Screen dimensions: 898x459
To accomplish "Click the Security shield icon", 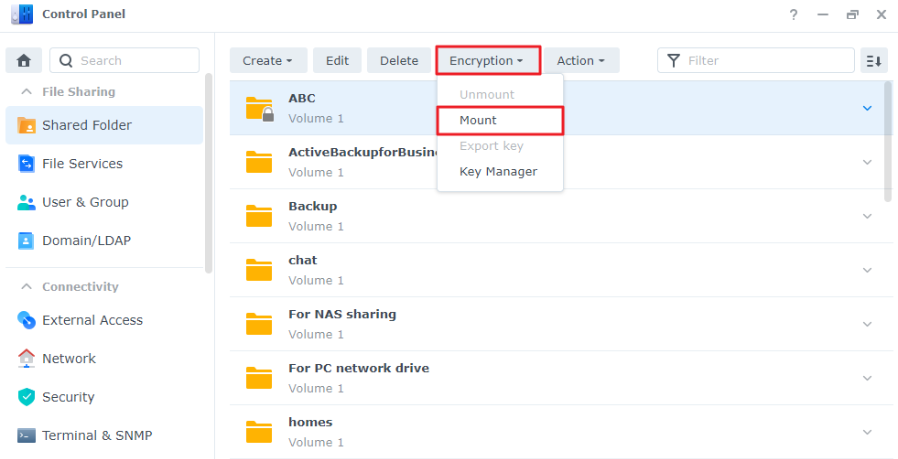I will tap(26, 397).
